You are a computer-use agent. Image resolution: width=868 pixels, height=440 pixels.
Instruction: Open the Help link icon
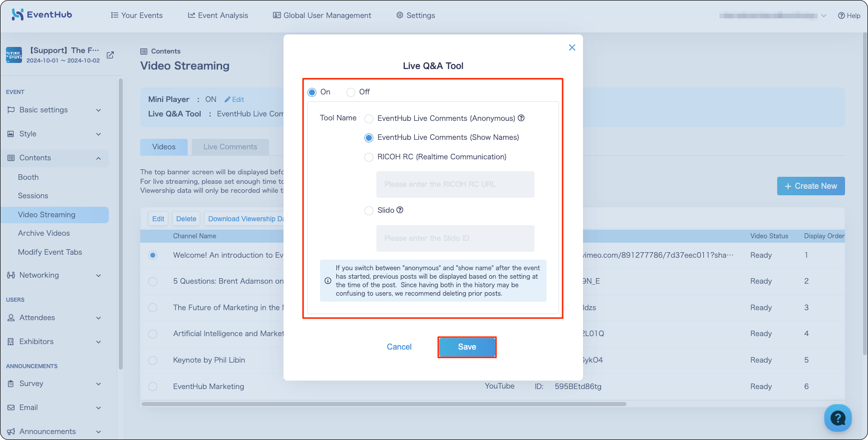842,15
